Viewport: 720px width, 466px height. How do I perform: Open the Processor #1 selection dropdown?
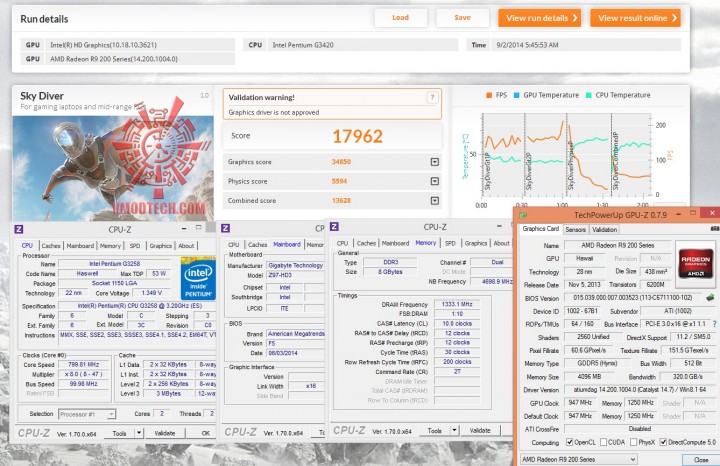pyautogui.click(x=87, y=414)
